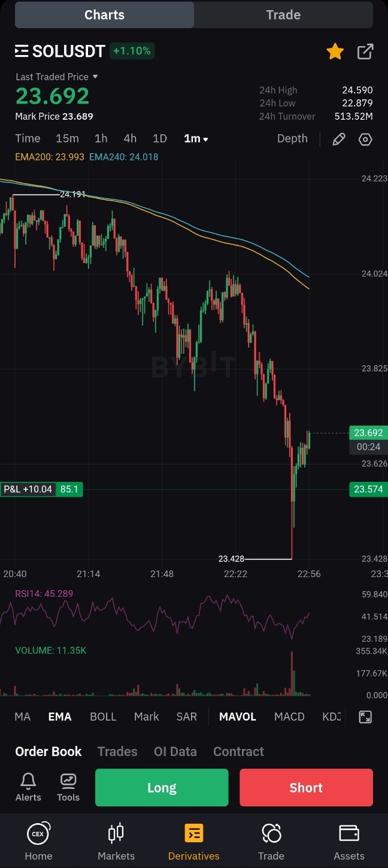
Task: Toggle the EMA indicator
Action: coord(60,717)
